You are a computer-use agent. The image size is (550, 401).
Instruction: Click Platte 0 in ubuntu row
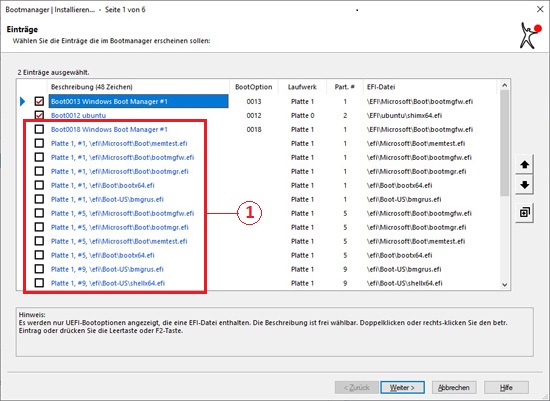point(302,115)
